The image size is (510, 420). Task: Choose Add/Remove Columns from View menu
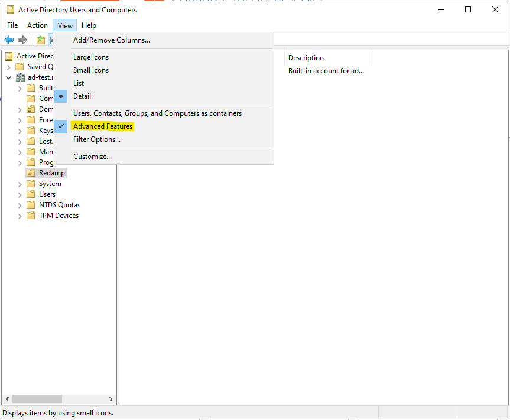(112, 40)
